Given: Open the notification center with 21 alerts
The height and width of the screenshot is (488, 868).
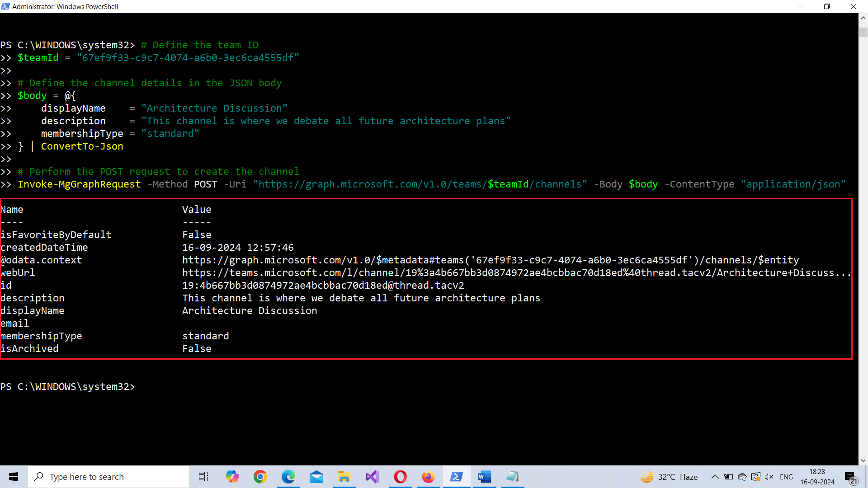Looking at the screenshot, I should 850,478.
